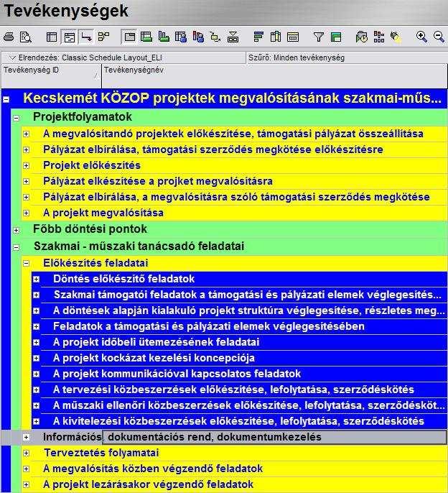Viewport: 448px width, 493px height.
Task: Select A műszaki ellenőri közbeszerzések row
Action: (x=239, y=405)
